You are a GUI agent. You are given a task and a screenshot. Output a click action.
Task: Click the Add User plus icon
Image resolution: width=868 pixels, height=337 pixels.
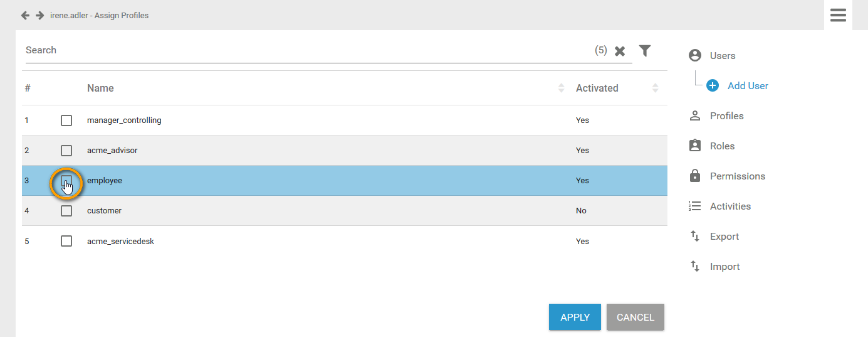(x=713, y=86)
